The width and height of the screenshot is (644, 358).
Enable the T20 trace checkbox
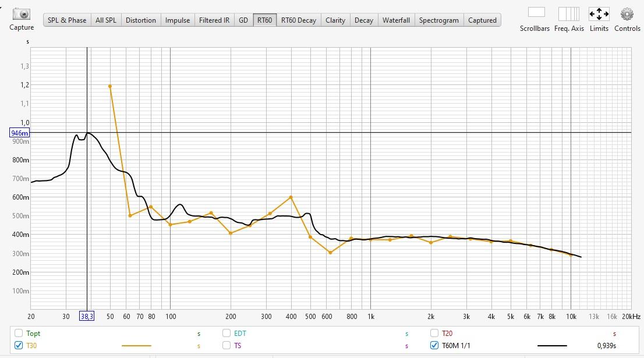pyautogui.click(x=435, y=334)
